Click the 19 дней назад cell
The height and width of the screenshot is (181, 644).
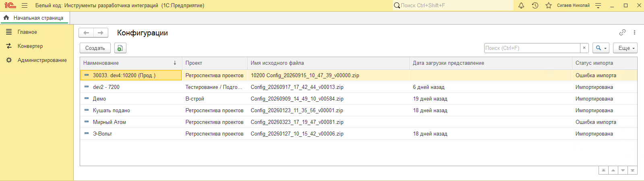pos(491,99)
